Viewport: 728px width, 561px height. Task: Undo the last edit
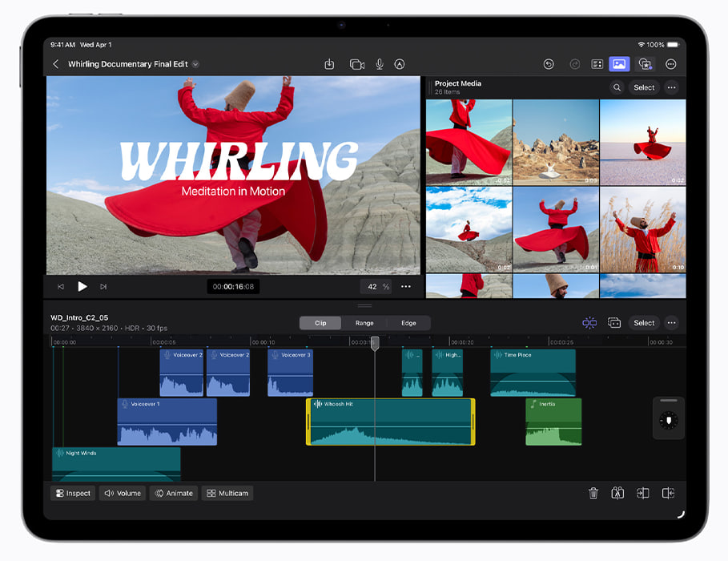click(x=549, y=64)
